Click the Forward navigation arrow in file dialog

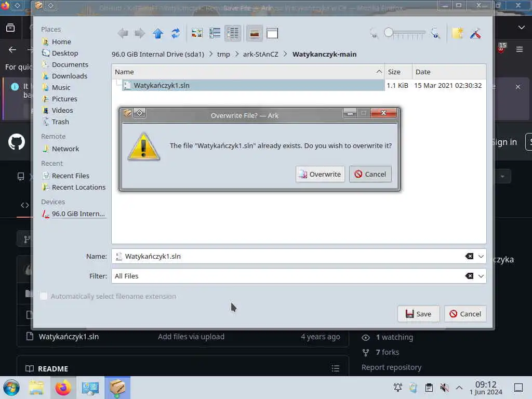139,33
